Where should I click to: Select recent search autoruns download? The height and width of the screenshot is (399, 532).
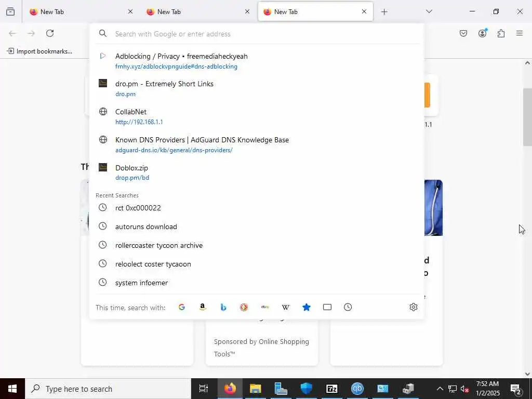(x=257, y=227)
